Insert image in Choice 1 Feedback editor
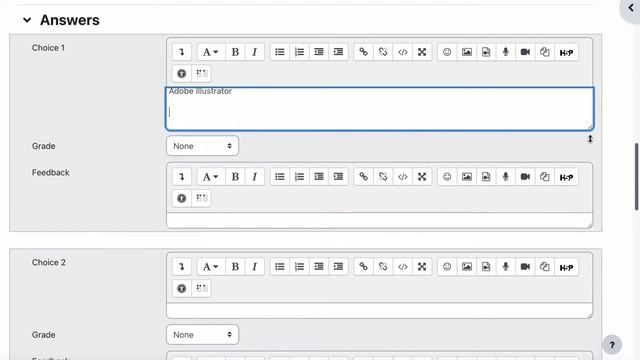Image resolution: width=640 pixels, height=360 pixels. 467,177
